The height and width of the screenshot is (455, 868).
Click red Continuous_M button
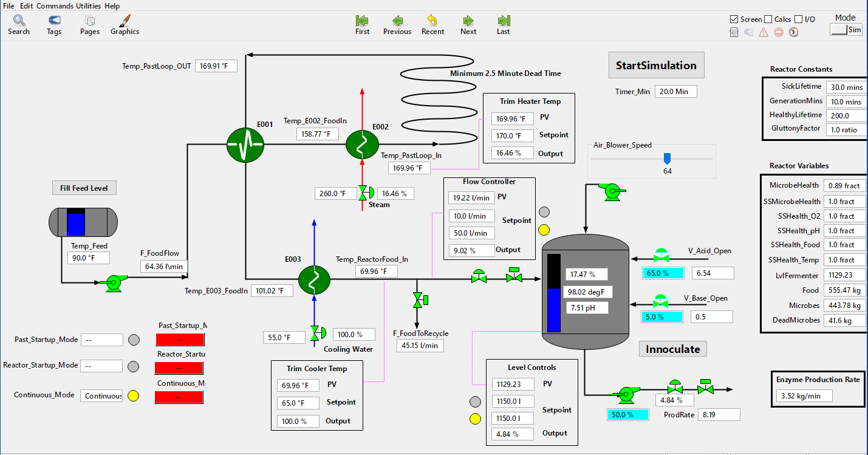tap(179, 397)
